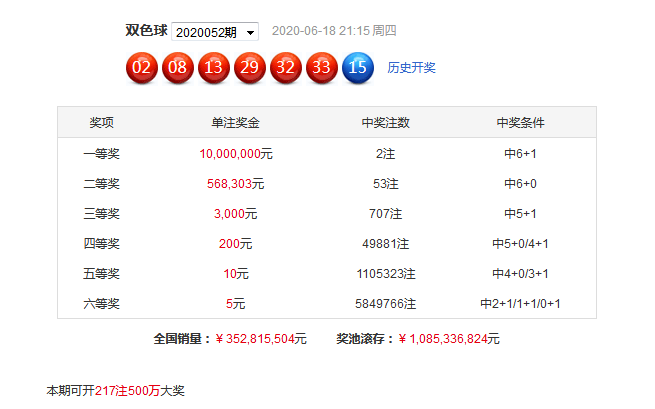Click the 中奖条件 column header
The width and height of the screenshot is (655, 409).
point(520,122)
